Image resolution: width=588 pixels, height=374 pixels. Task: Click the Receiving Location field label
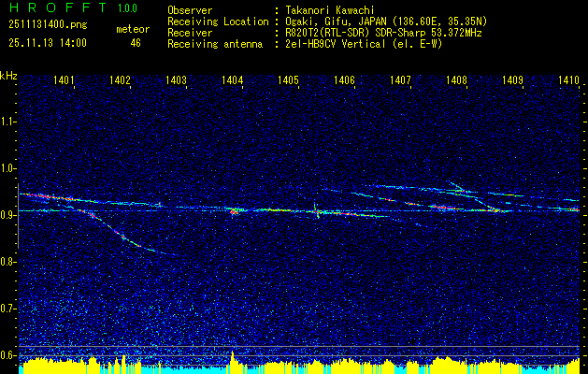(x=218, y=22)
